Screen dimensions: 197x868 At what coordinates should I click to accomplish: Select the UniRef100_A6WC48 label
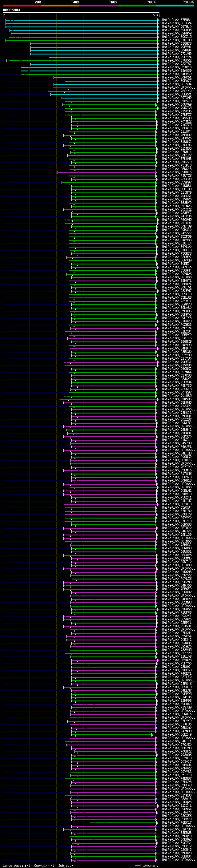(177, 169)
